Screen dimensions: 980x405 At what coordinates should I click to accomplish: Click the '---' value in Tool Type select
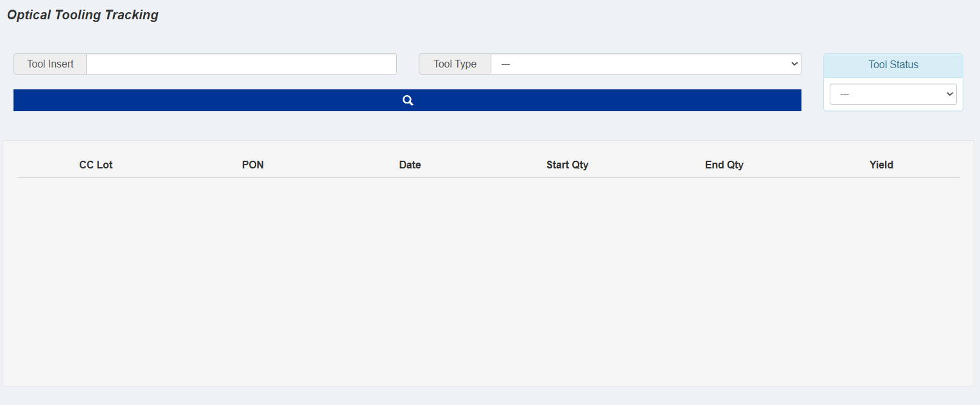tap(505, 64)
